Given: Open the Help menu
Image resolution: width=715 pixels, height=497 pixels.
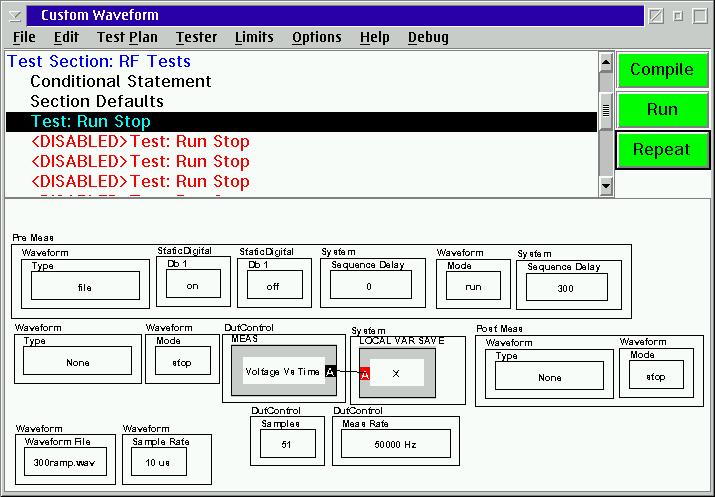Looking at the screenshot, I should pyautogui.click(x=374, y=37).
